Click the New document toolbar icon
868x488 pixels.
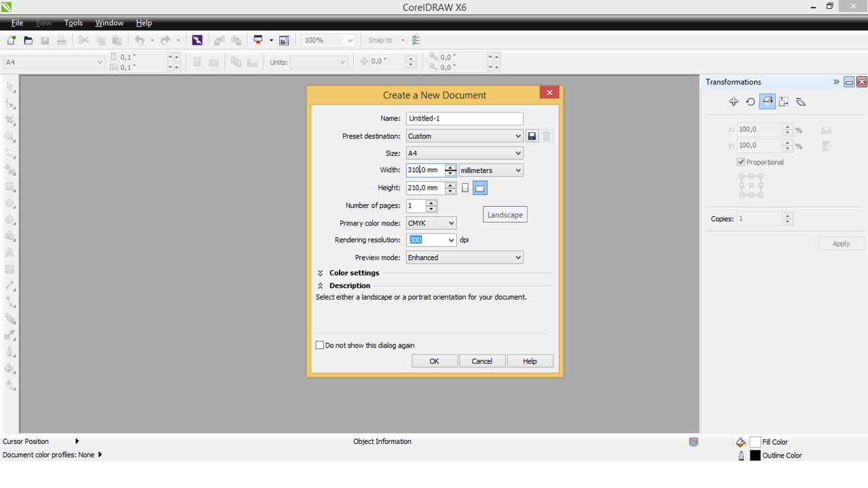point(12,41)
